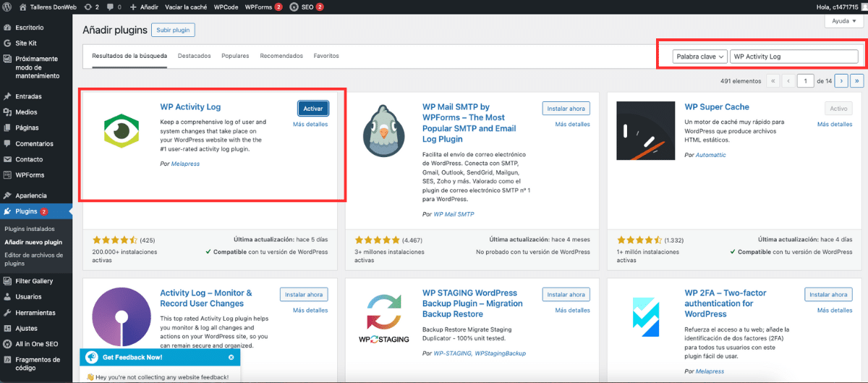Install the WP 2FA plugin now
The width and height of the screenshot is (868, 383).
pyautogui.click(x=827, y=294)
